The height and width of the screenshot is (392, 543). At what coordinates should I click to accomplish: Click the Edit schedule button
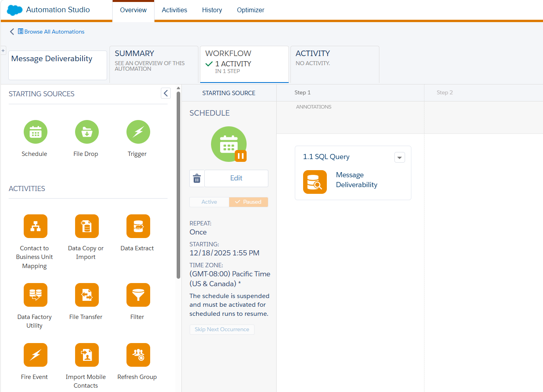click(236, 178)
